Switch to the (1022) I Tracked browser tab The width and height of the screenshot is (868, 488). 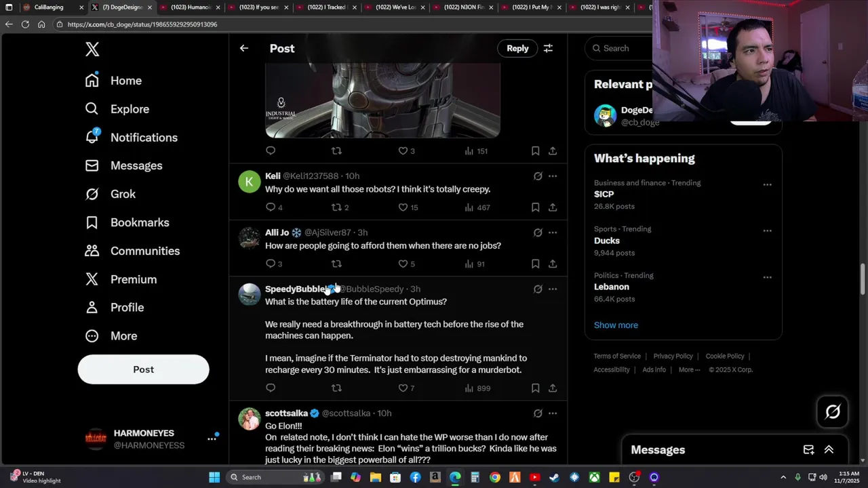[x=326, y=7]
